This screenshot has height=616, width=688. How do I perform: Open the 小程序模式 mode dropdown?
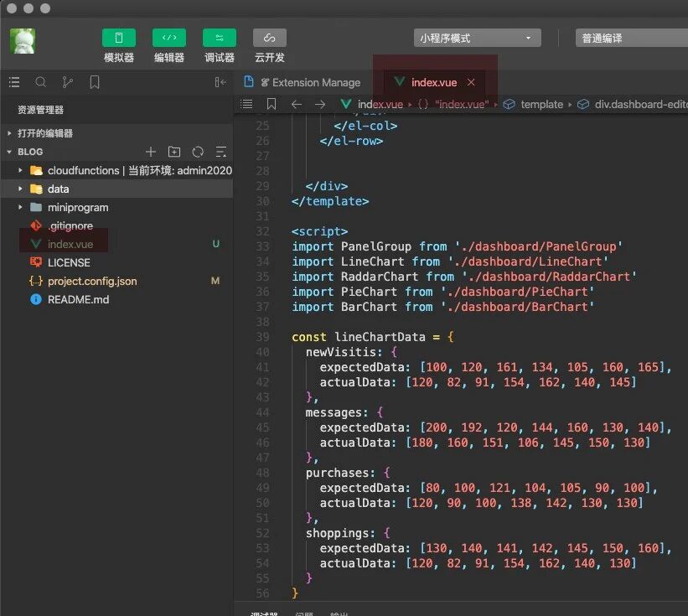tap(477, 39)
